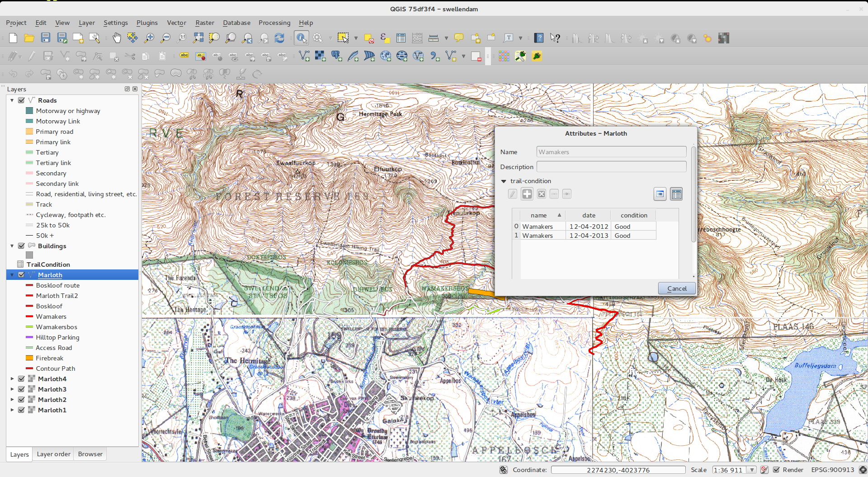Select the Pan Map hand tool
868x477 pixels.
tap(117, 38)
